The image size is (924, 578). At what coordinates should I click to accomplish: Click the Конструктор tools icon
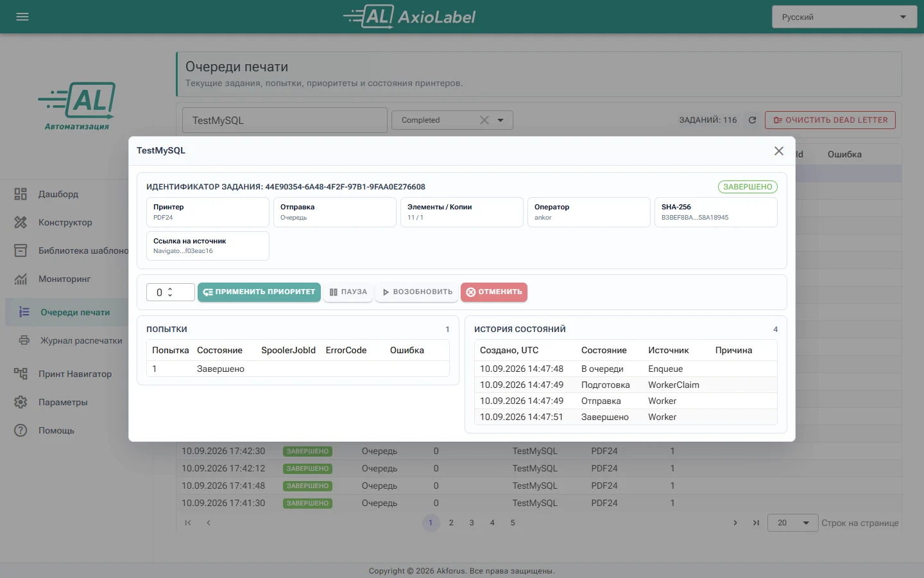pos(21,222)
